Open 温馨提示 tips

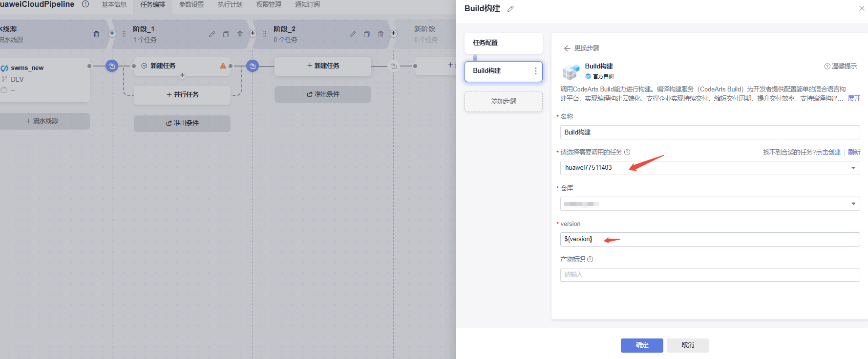(x=841, y=66)
